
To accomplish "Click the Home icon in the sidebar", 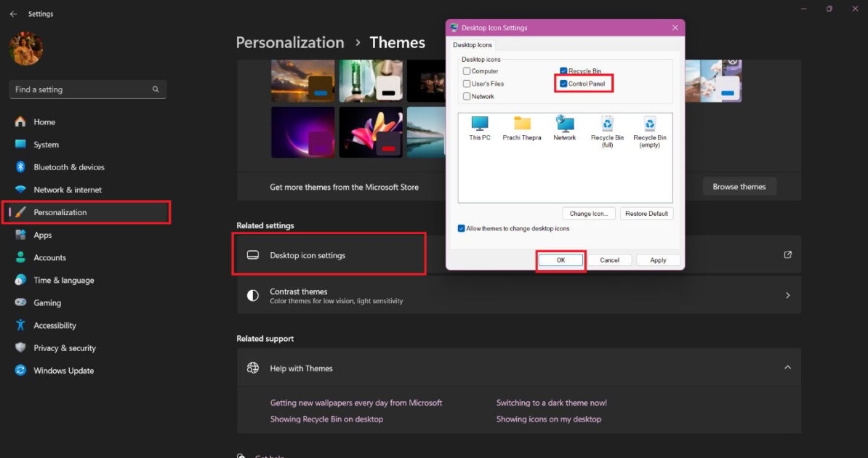I will point(20,121).
